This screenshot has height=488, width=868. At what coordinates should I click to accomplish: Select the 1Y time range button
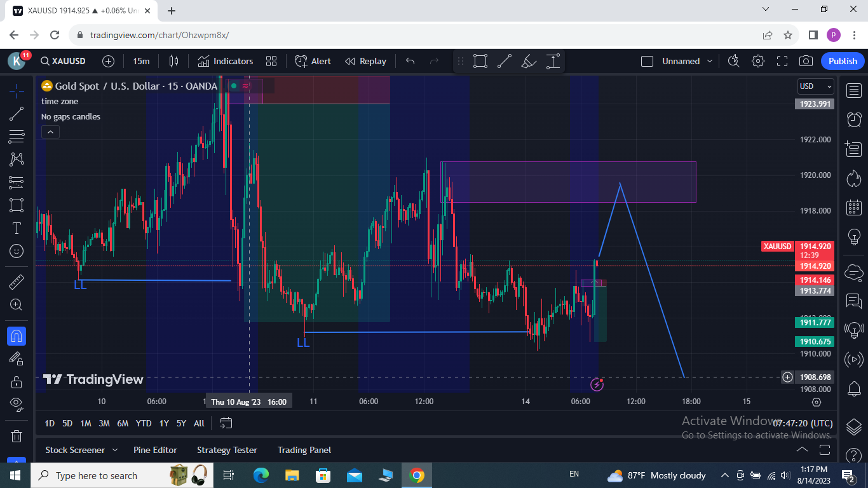[x=164, y=423]
